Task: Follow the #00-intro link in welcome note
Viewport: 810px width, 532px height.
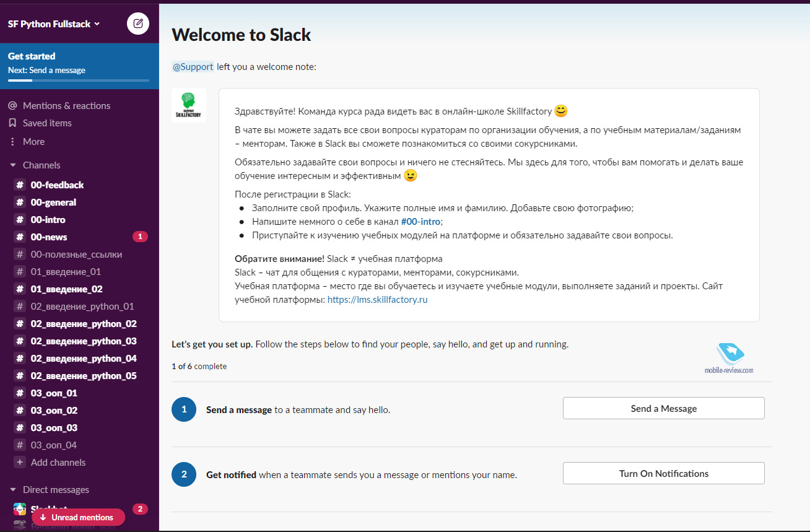Action: pyautogui.click(x=420, y=221)
